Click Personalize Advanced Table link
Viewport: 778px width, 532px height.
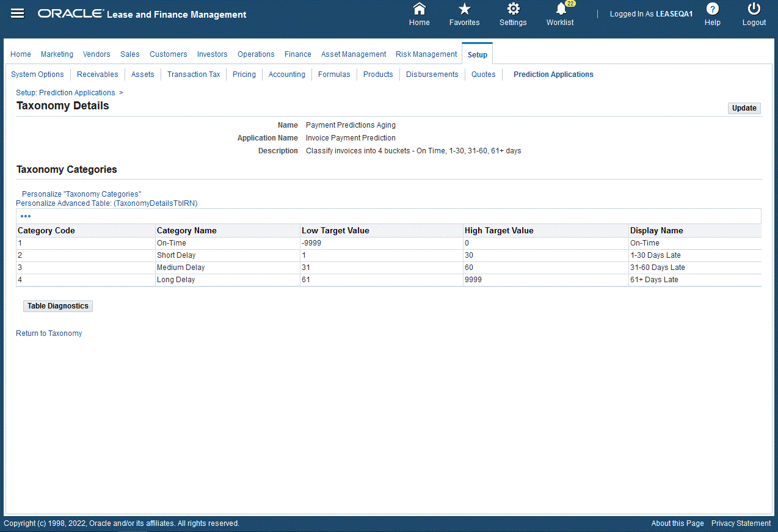107,203
